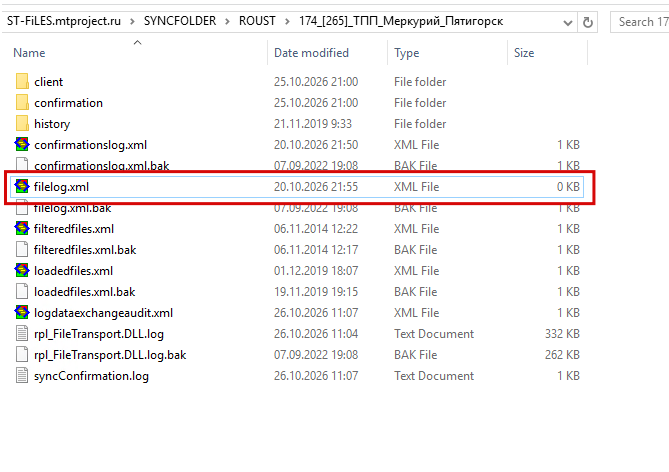Open the address bar history dropdown
Screen dimensions: 669x472
(567, 22)
